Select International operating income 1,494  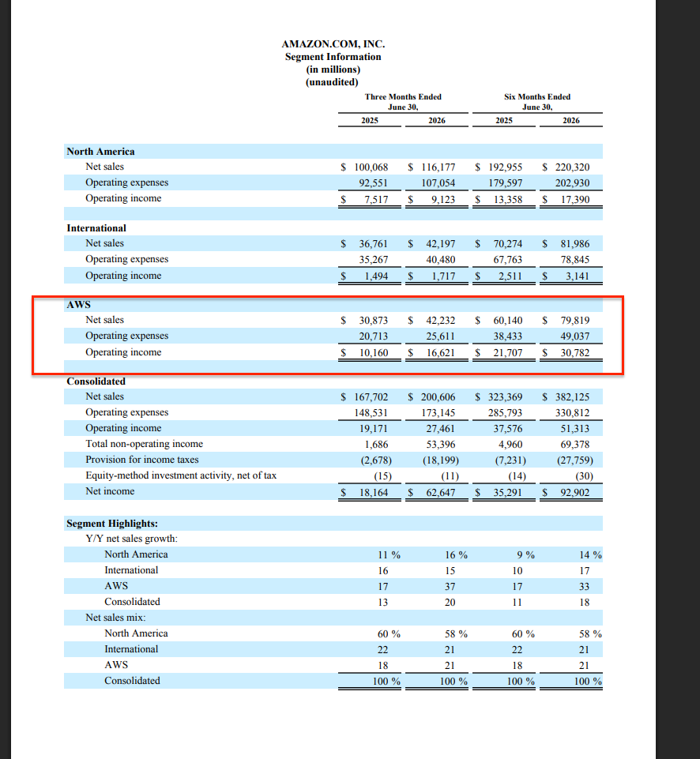pos(376,276)
